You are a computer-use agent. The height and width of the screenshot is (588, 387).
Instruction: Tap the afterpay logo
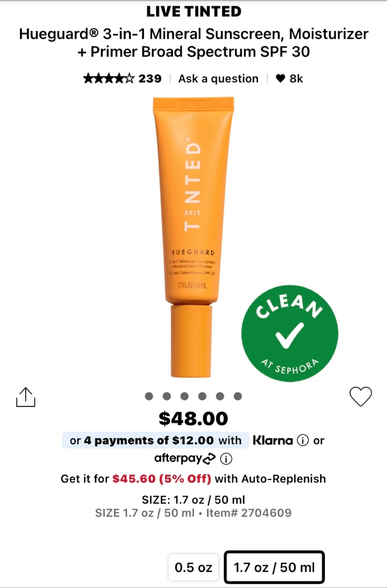(185, 459)
